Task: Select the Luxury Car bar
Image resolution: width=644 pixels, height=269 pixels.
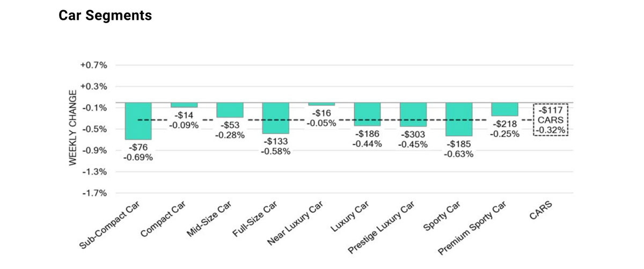Action: click(x=367, y=114)
